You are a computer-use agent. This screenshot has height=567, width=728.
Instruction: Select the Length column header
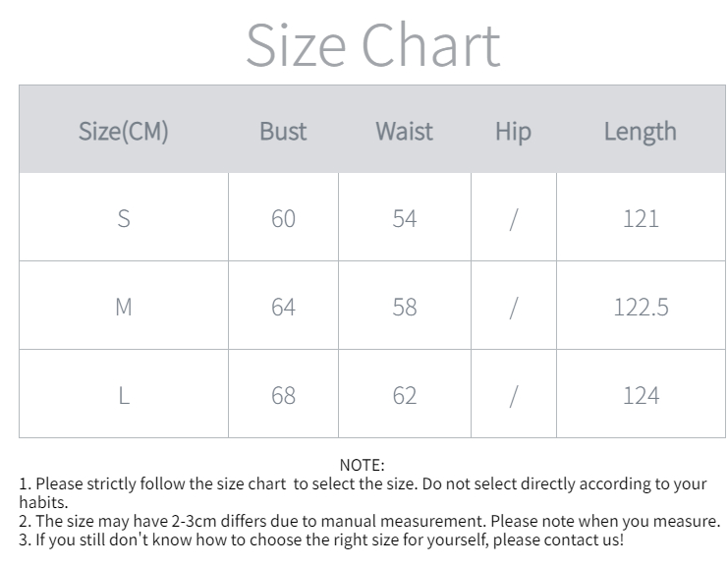point(640,131)
